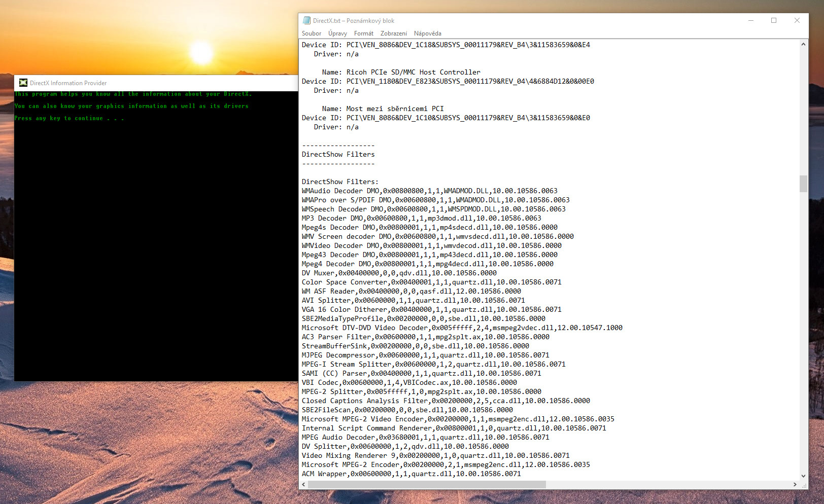The height and width of the screenshot is (504, 824).
Task: Click the Device ID line containing DEV_1C18
Action: [x=445, y=45]
